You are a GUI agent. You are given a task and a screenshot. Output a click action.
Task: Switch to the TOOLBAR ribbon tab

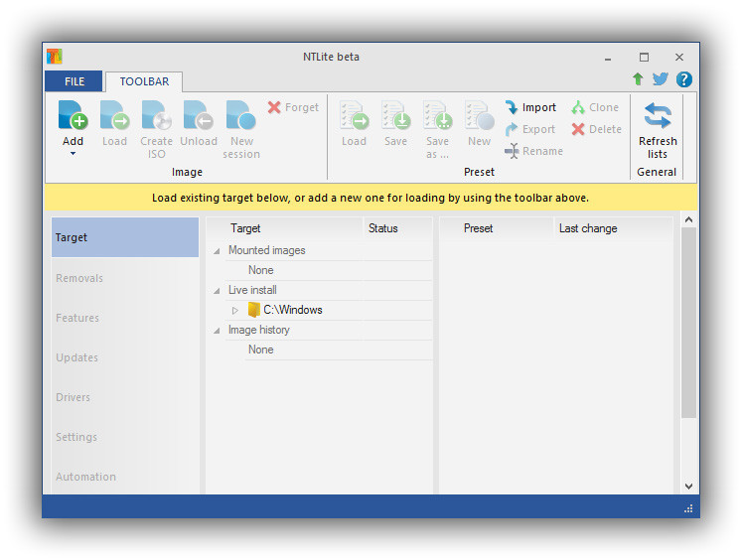pos(144,81)
